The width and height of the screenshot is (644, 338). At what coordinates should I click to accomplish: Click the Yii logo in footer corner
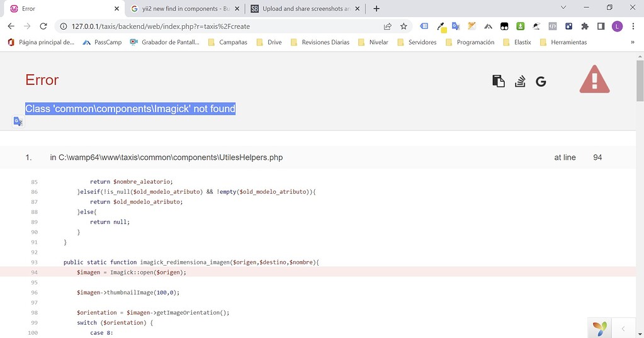pos(599,328)
